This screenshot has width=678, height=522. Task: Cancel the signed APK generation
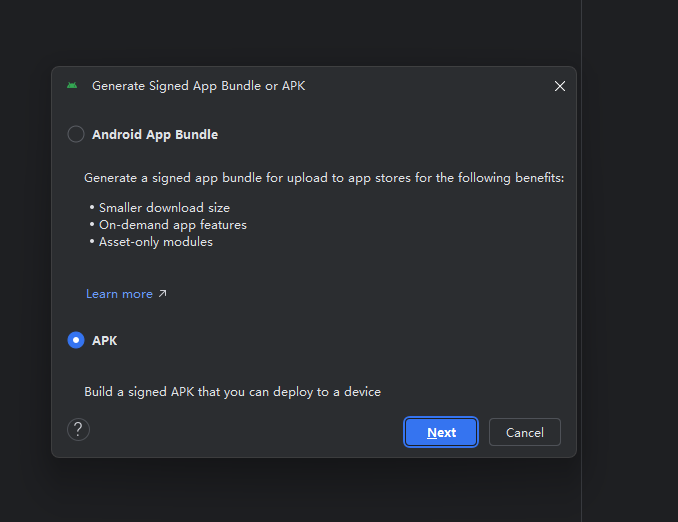tap(524, 432)
